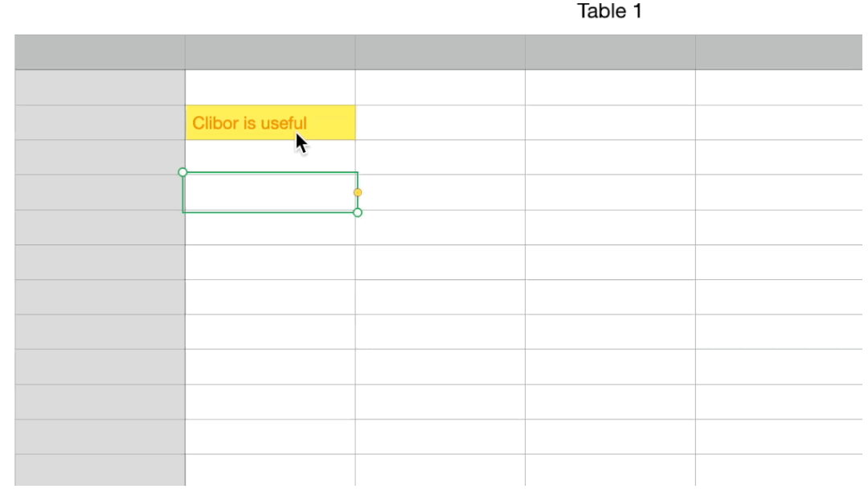Select the empty cell directly above "Clibor is useful"

[271, 88]
